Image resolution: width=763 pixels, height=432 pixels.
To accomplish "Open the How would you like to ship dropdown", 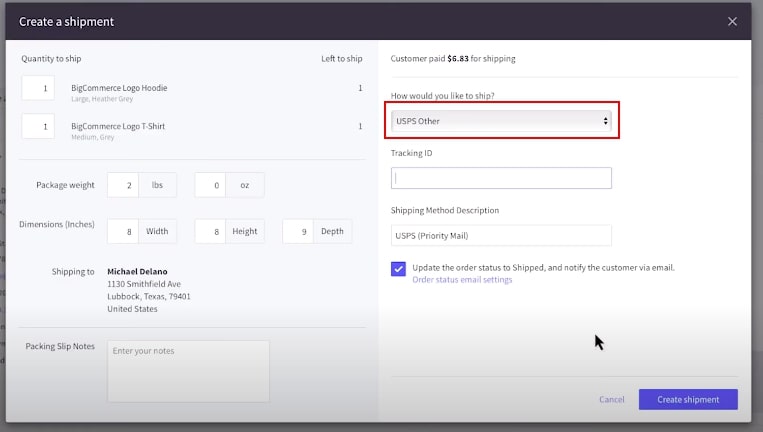I will point(501,121).
